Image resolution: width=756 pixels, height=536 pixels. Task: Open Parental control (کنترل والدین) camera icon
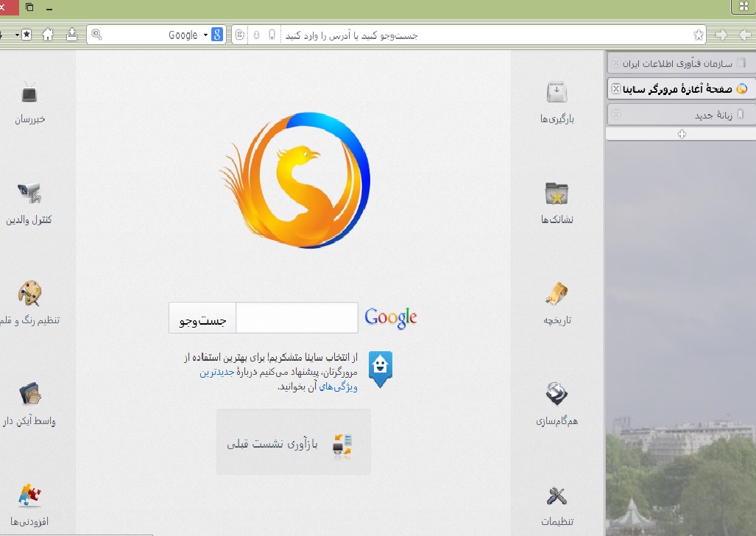pos(29,193)
